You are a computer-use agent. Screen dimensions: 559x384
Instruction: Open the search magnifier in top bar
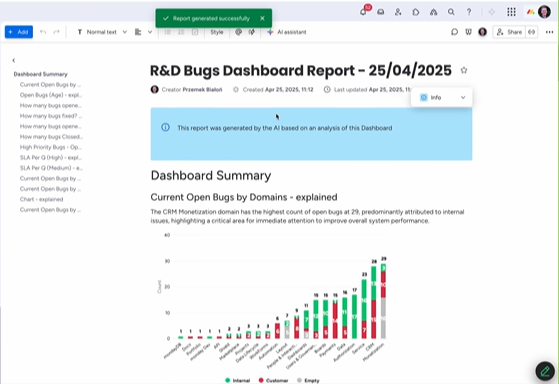451,12
